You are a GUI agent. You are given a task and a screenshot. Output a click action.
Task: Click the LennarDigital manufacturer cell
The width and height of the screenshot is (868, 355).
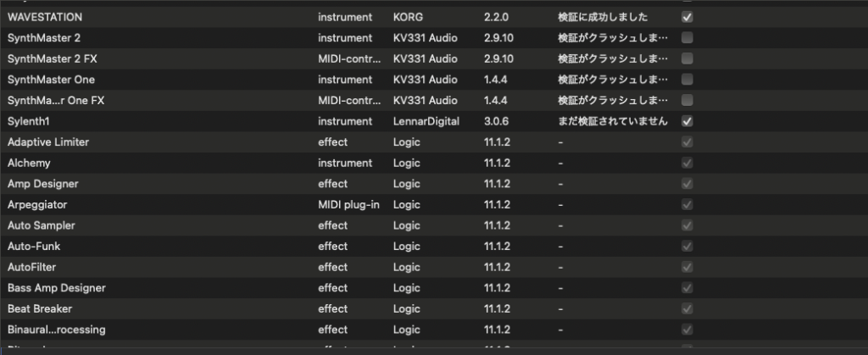(x=426, y=121)
